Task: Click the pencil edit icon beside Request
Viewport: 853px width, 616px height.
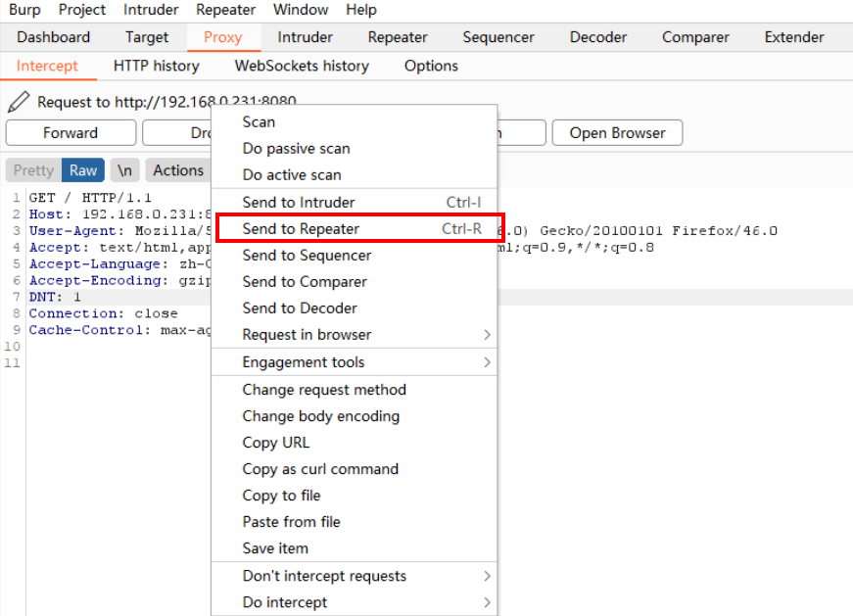Action: [19, 102]
